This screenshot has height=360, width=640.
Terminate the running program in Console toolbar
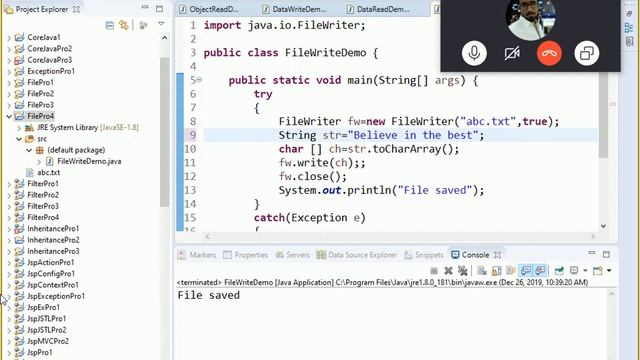[x=434, y=271]
